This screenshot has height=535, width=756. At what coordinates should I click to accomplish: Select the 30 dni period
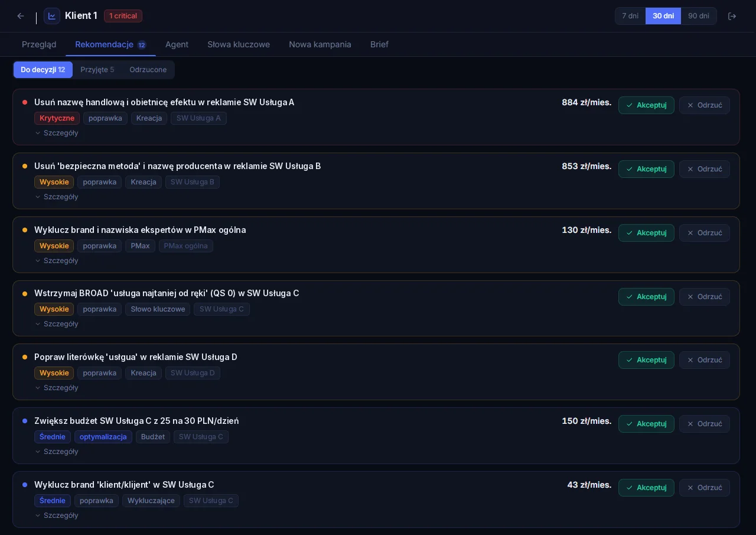tap(663, 16)
